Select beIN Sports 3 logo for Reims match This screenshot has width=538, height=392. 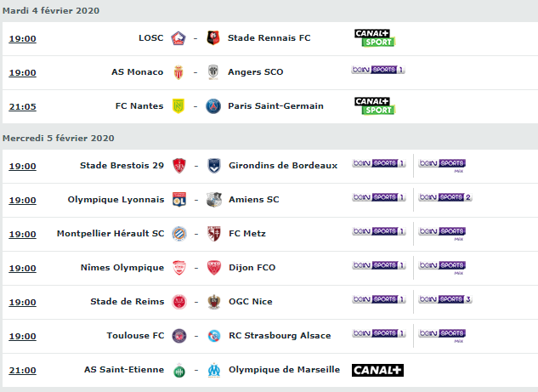click(445, 299)
